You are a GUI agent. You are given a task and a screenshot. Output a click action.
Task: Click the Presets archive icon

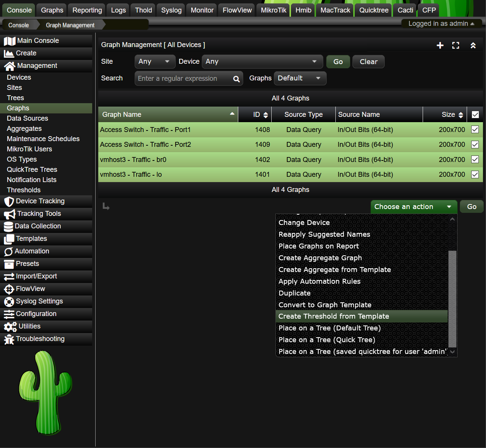[x=9, y=264]
